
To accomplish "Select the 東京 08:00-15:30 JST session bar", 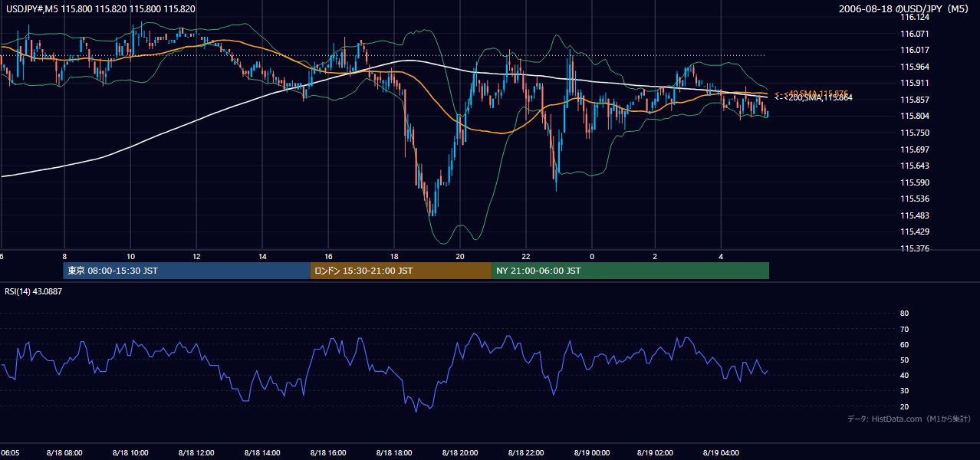I will tap(187, 271).
